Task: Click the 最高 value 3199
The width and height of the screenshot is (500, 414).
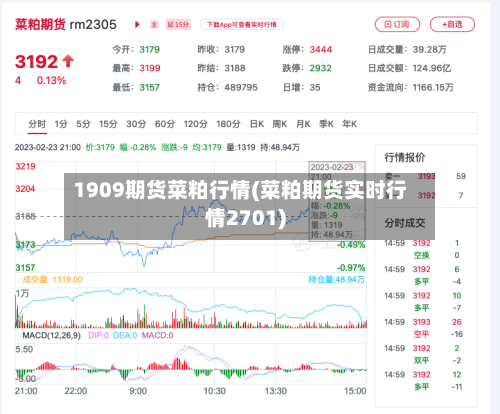Action: click(x=150, y=68)
